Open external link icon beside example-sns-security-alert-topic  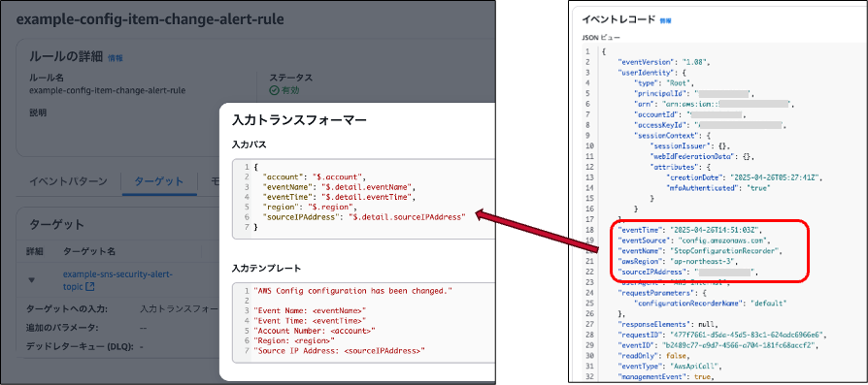(x=89, y=286)
